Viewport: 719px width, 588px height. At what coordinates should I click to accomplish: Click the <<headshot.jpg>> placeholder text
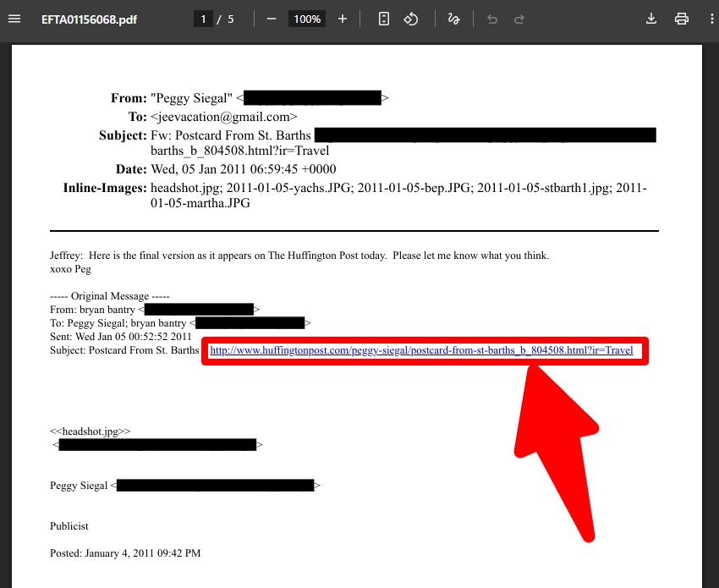tap(90, 431)
